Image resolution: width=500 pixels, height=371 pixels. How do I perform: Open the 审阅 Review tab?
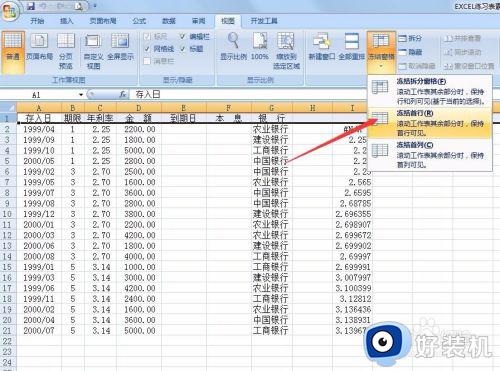(198, 21)
